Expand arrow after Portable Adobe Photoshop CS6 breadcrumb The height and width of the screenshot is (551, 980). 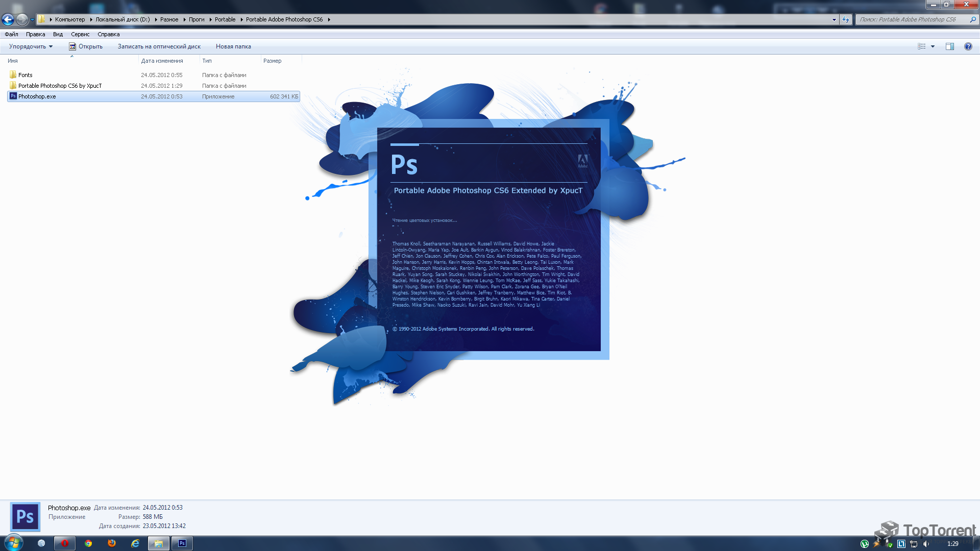[329, 19]
